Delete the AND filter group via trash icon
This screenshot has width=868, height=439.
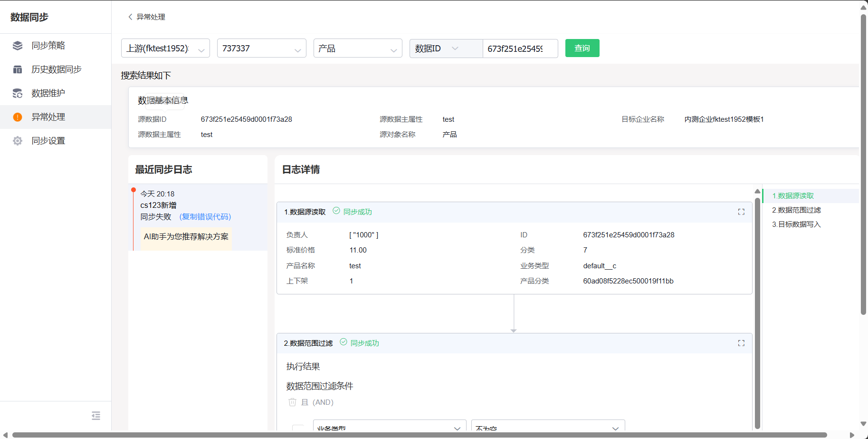pyautogui.click(x=292, y=402)
